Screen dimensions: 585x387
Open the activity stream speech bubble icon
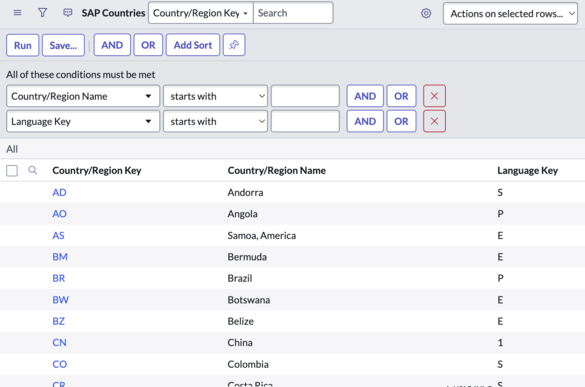68,13
